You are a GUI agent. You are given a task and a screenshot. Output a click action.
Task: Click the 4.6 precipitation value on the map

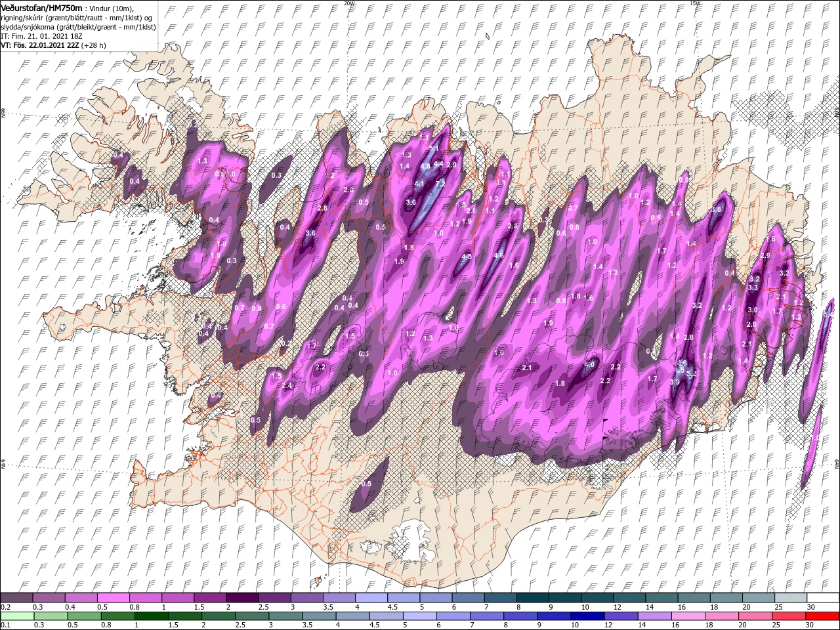(x=499, y=255)
